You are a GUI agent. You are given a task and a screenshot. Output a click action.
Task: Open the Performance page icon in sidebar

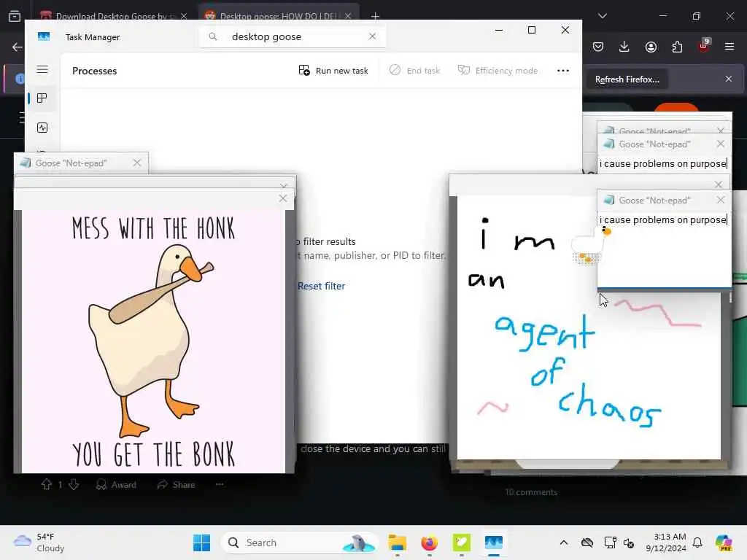click(42, 128)
